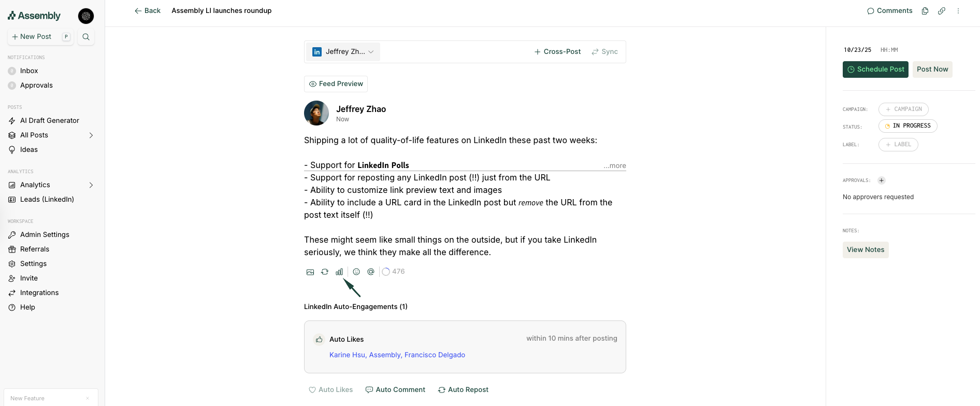Click Schedule Post button
The image size is (980, 406).
coord(875,69)
